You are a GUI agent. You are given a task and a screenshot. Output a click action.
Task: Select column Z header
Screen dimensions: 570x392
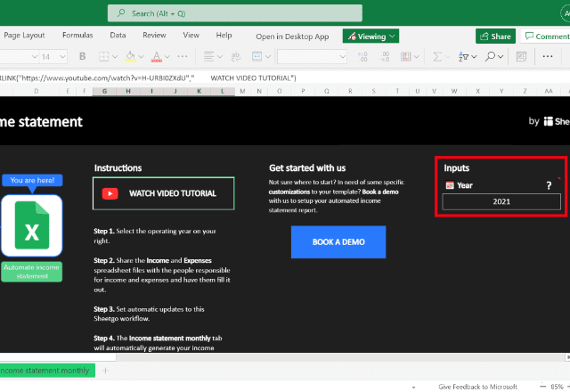click(x=525, y=91)
